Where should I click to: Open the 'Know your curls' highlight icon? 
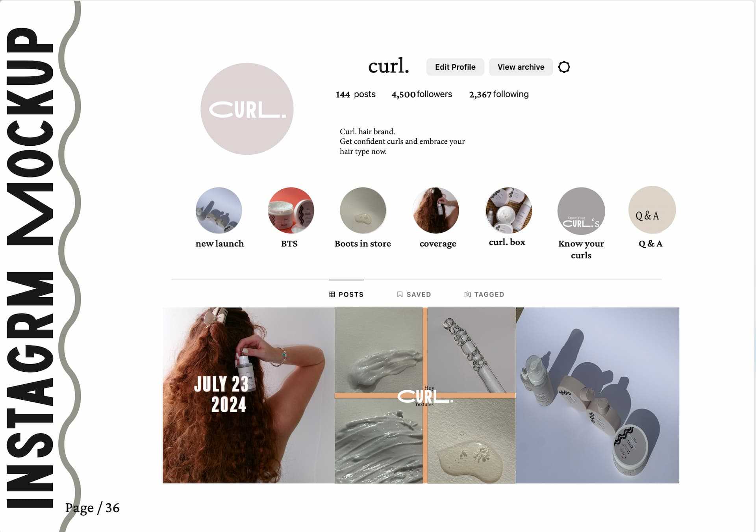tap(581, 210)
